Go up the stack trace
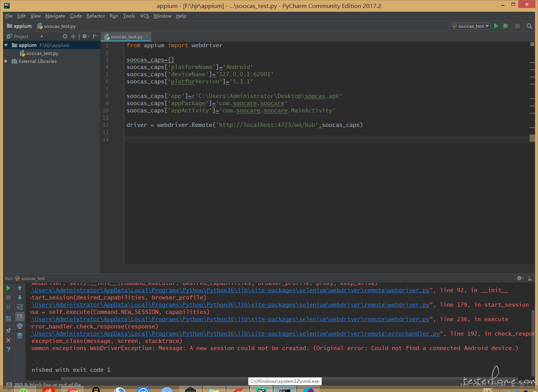Viewport: 538px width, 392px height. pyautogui.click(x=20, y=288)
